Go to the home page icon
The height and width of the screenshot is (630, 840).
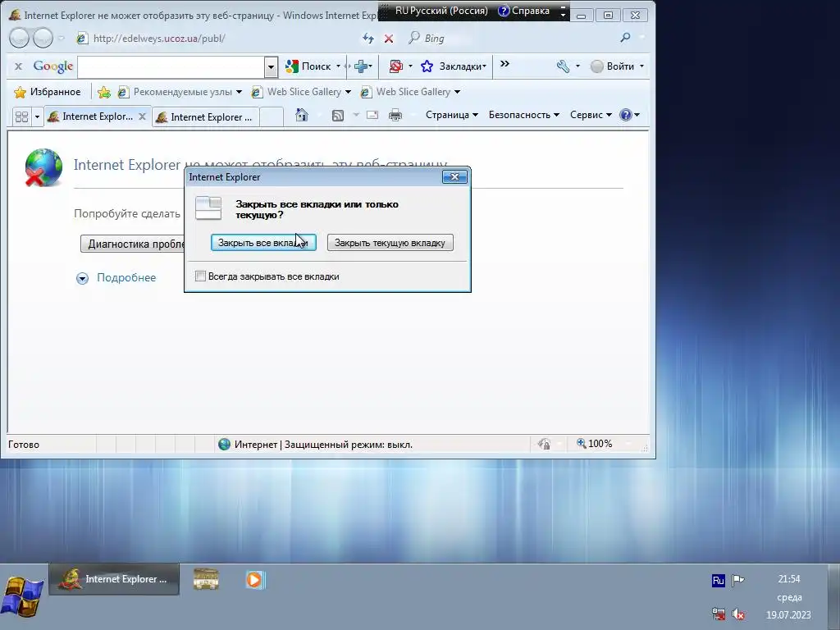click(x=302, y=115)
